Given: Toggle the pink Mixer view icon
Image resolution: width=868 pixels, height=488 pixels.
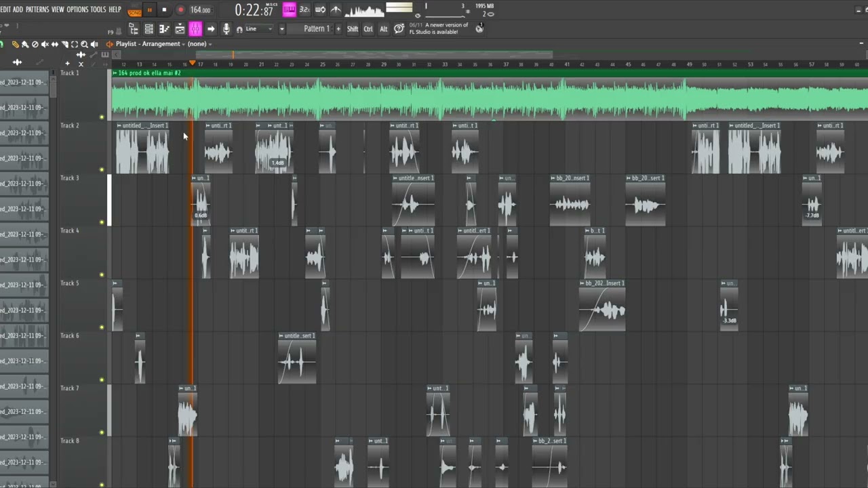Looking at the screenshot, I should pyautogui.click(x=195, y=29).
